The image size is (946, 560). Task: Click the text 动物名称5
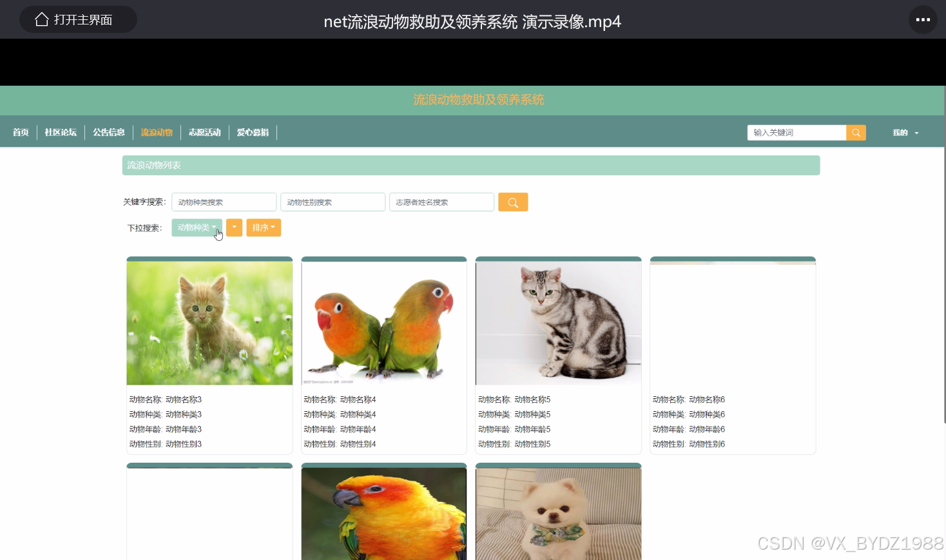pyautogui.click(x=533, y=400)
